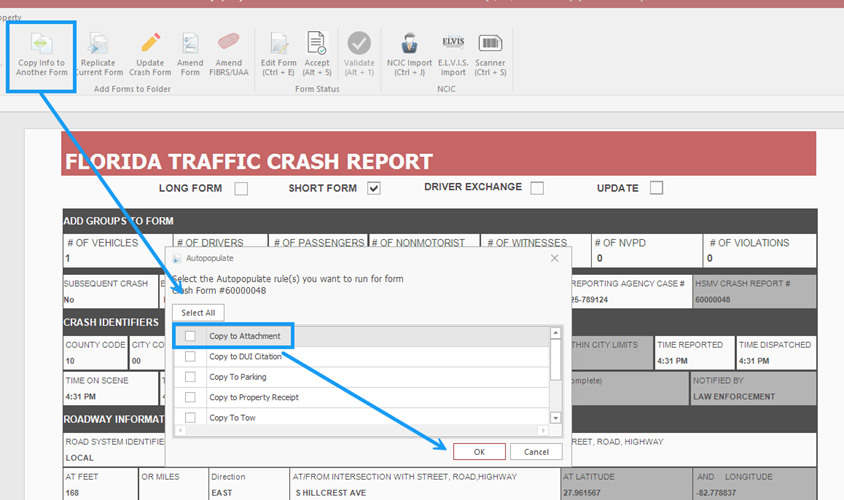844x500 pixels.
Task: Click the Select All button
Action: [x=198, y=313]
